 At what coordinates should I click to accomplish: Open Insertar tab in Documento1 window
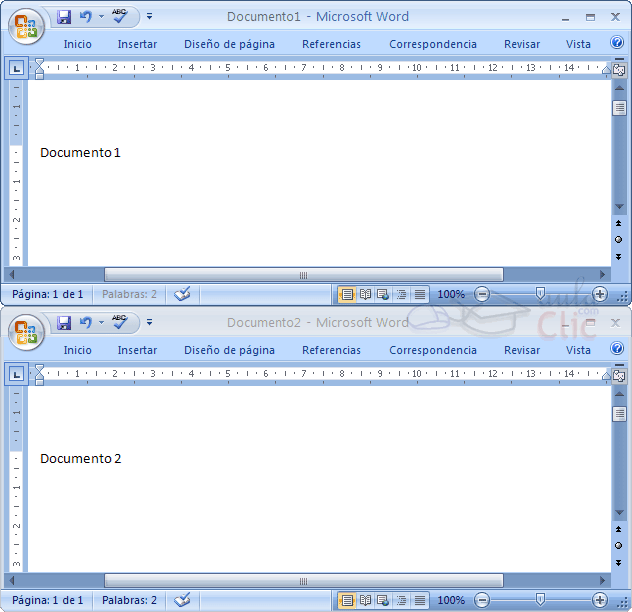pyautogui.click(x=137, y=44)
